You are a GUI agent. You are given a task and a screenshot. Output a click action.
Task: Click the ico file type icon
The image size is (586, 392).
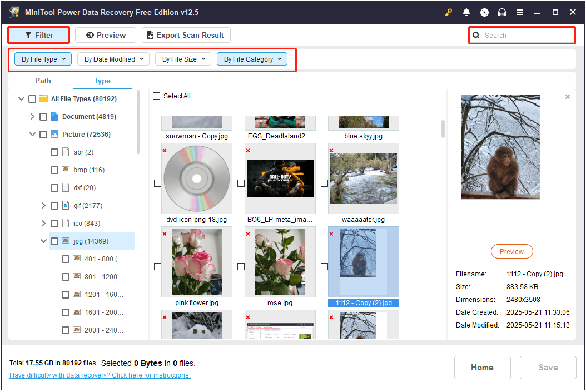tap(66, 223)
